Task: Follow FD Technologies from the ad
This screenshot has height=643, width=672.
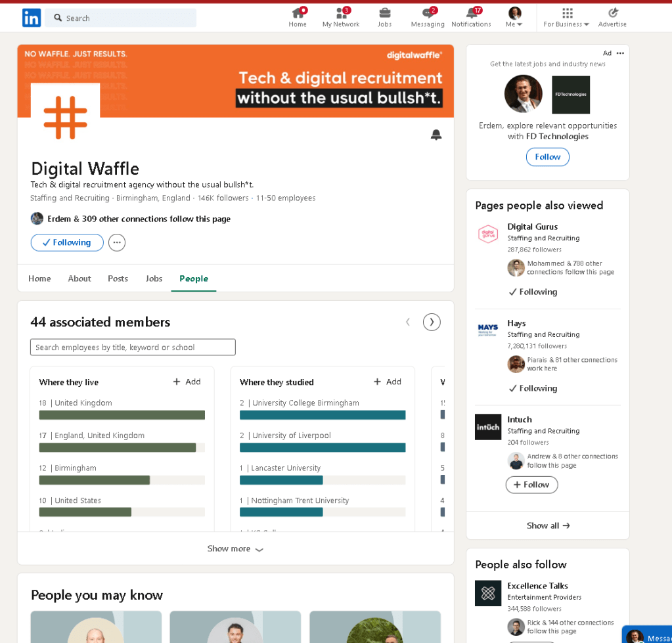Action: [547, 157]
